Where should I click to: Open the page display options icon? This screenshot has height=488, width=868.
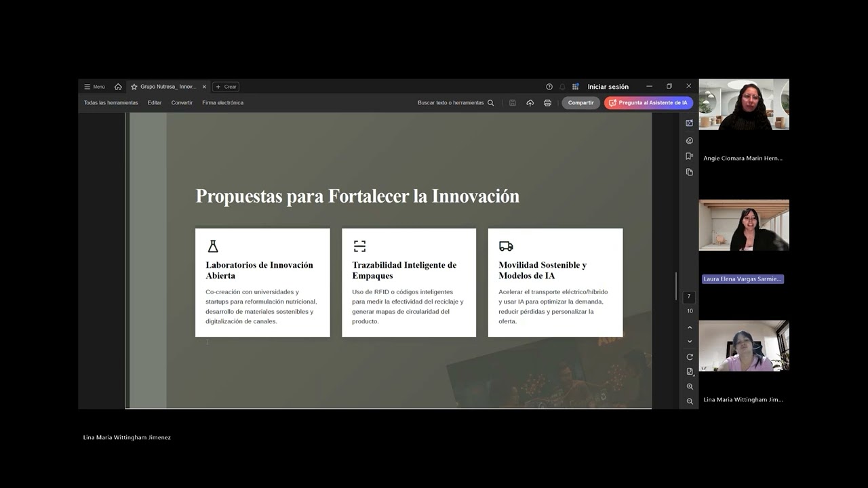click(x=690, y=372)
